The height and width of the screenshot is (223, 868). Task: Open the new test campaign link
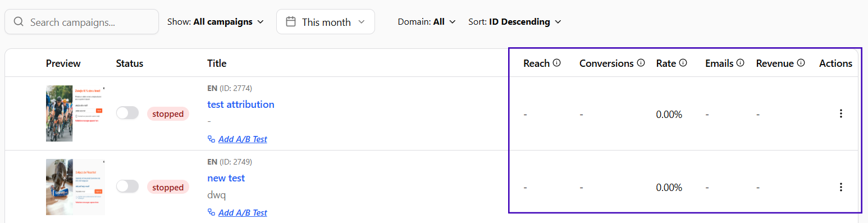[226, 178]
